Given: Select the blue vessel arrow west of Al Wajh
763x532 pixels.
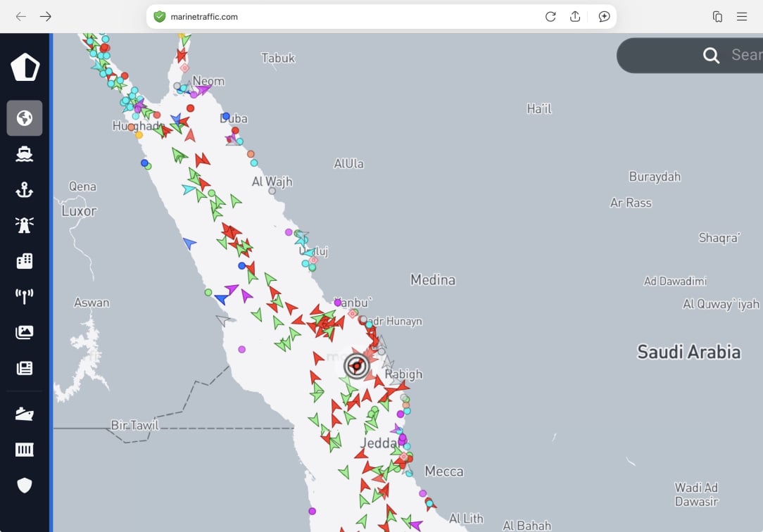Looking at the screenshot, I should point(189,243).
